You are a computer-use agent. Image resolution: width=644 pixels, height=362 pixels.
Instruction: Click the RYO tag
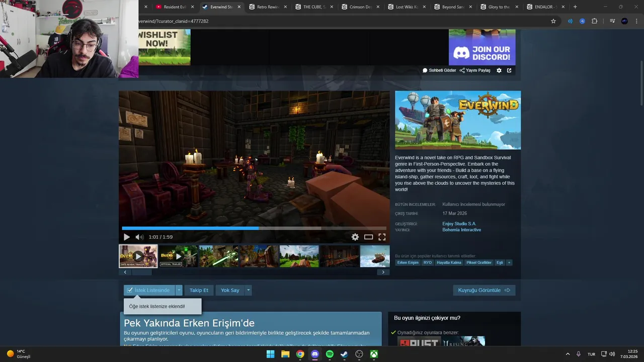coord(428,262)
